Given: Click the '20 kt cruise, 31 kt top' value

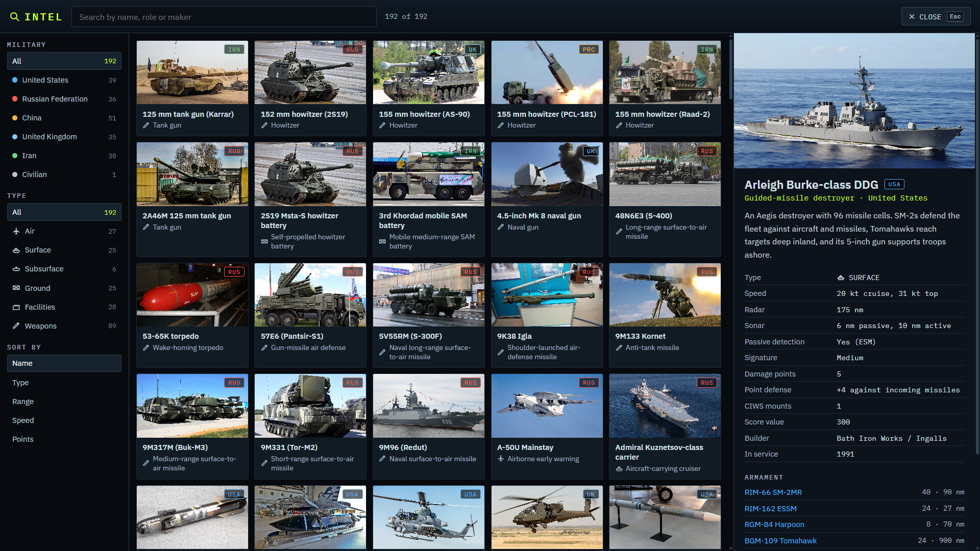Looking at the screenshot, I should 887,294.
